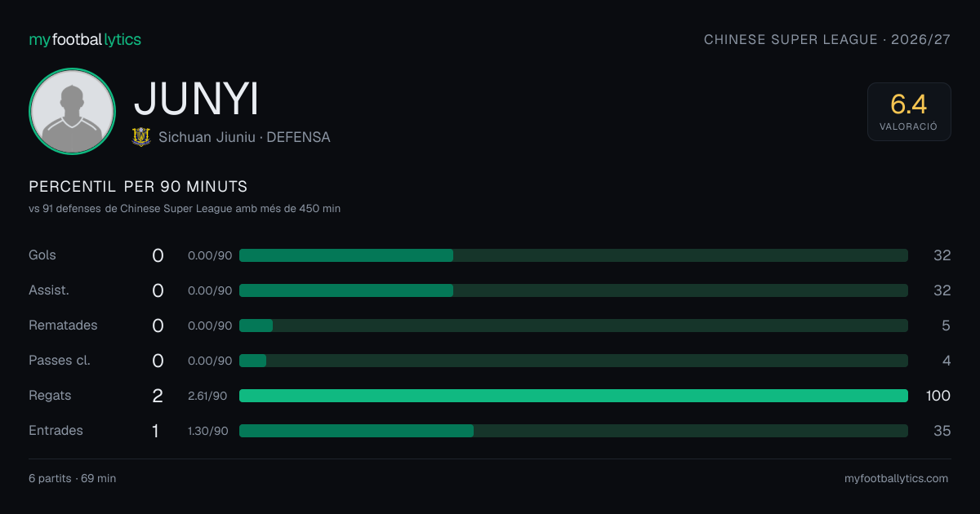Click the Rematades stat label
The image size is (980, 514).
pyautogui.click(x=63, y=326)
